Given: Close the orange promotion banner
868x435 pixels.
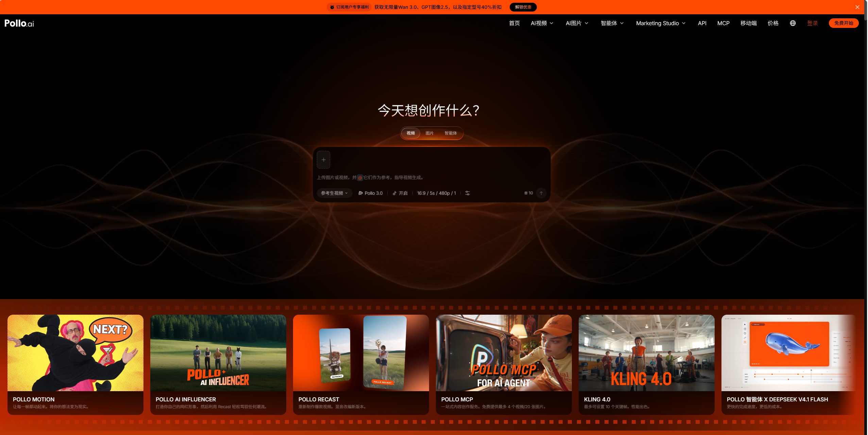Looking at the screenshot, I should [857, 7].
